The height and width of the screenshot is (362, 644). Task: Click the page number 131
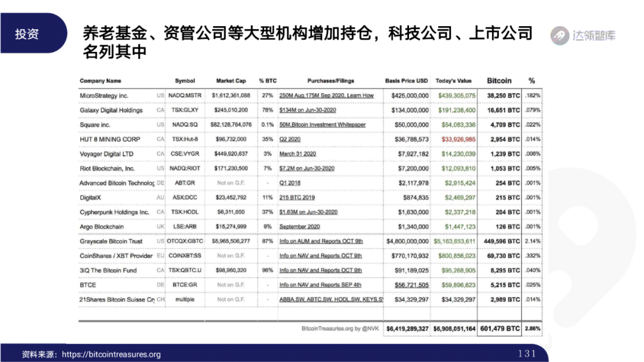(527, 354)
